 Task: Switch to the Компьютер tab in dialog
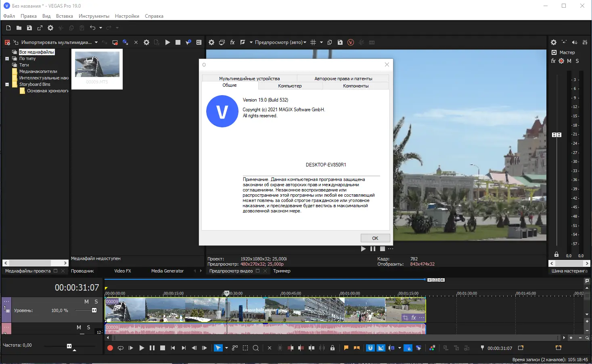pos(290,86)
